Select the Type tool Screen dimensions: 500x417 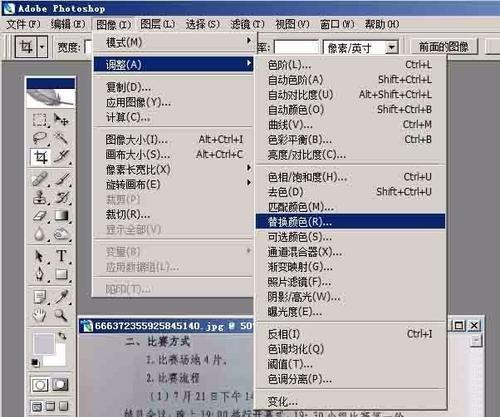click(x=61, y=256)
